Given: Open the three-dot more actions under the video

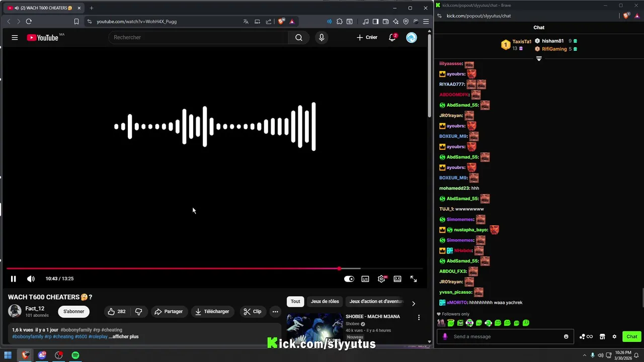Looking at the screenshot, I should point(275,312).
